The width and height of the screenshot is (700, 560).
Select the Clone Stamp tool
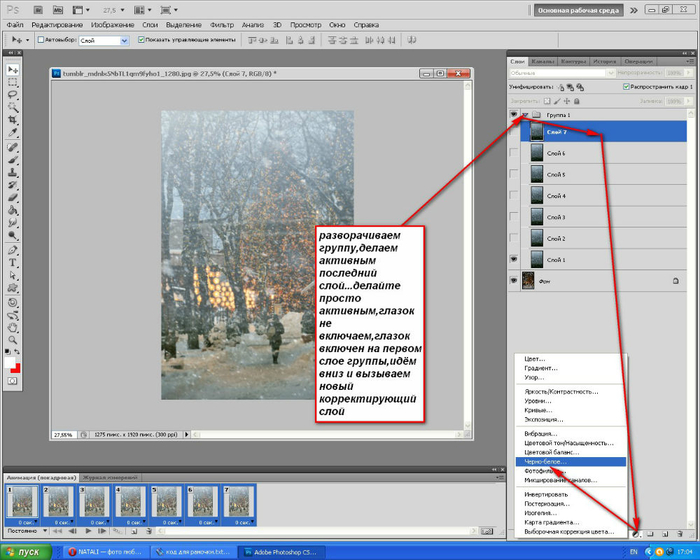12,172
